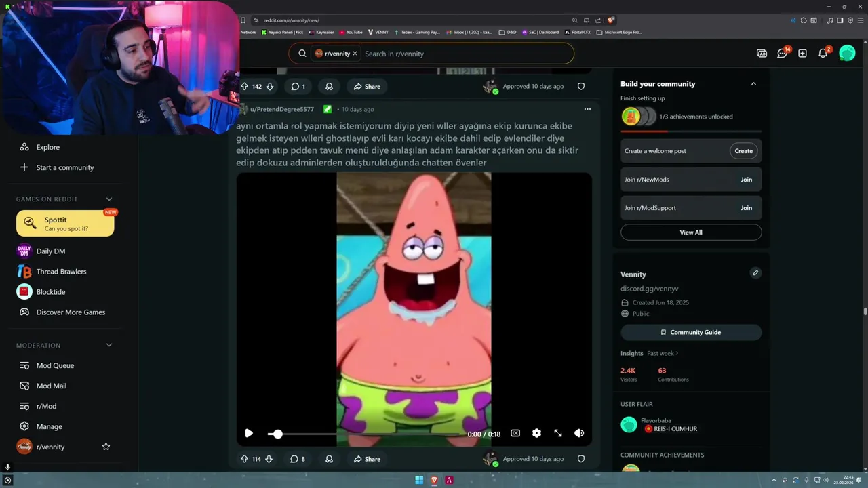Open the user avatar menu
The height and width of the screenshot is (488, 868).
[847, 53]
